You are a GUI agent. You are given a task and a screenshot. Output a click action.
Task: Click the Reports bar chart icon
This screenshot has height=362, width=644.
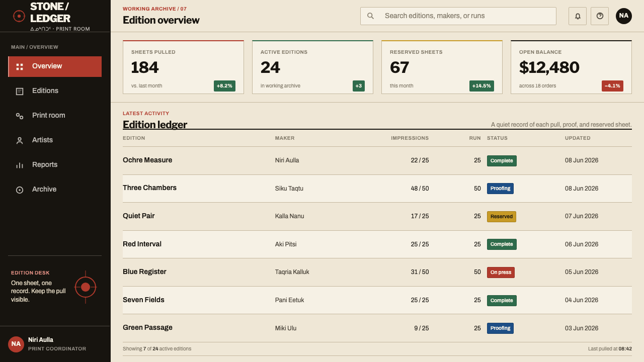pyautogui.click(x=20, y=165)
